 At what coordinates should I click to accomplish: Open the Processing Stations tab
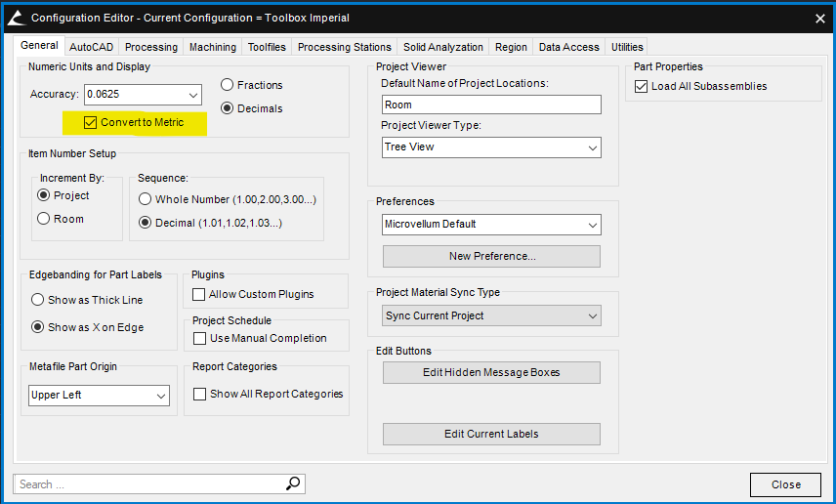click(345, 47)
